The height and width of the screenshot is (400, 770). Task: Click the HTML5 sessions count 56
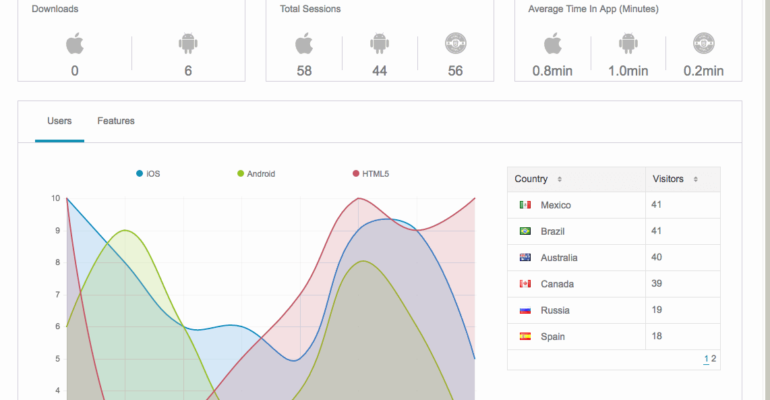pos(455,71)
